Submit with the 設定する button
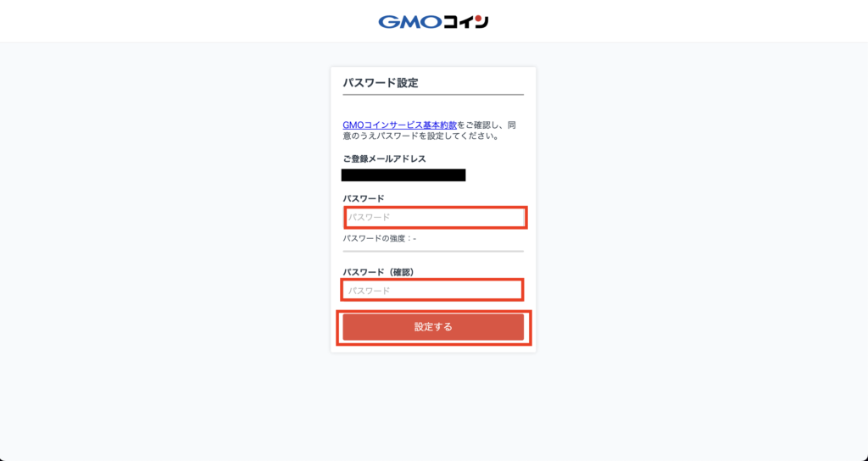868x461 pixels. (433, 327)
